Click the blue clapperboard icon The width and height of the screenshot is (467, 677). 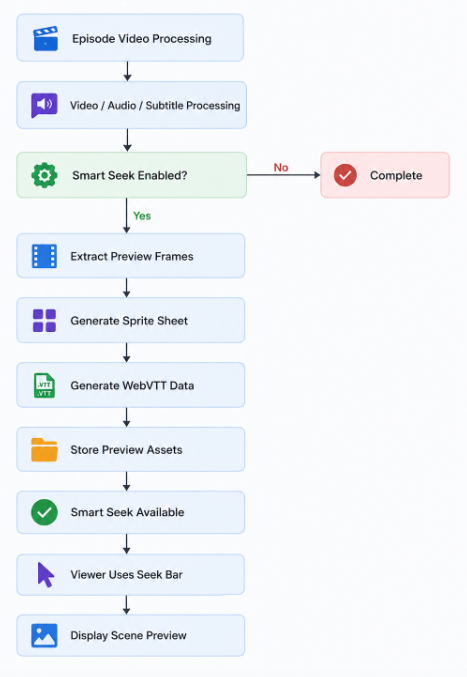pos(45,38)
